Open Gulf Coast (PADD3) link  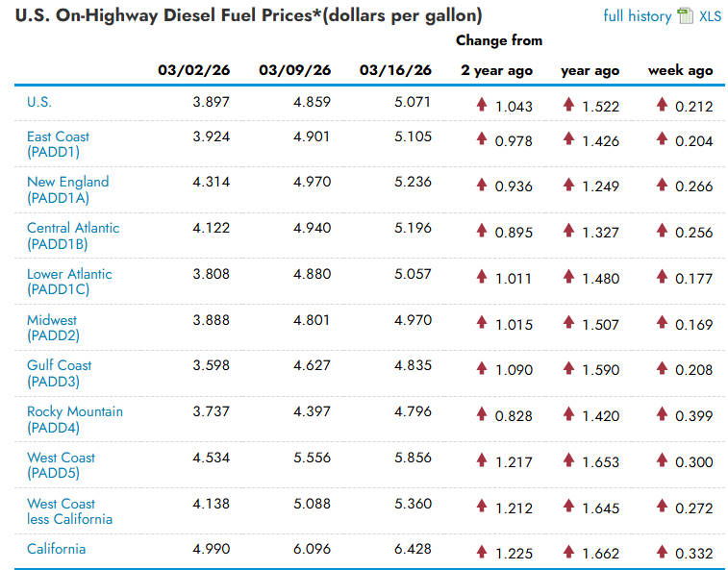[x=60, y=373]
